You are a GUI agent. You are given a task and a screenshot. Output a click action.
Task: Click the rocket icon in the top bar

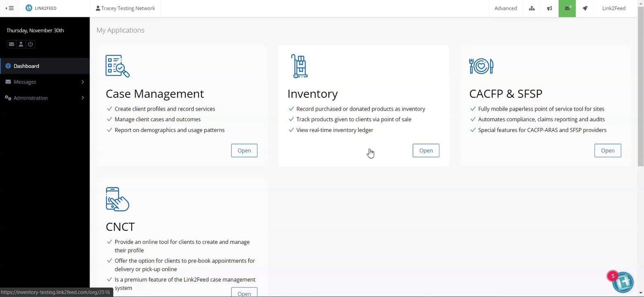click(x=585, y=8)
